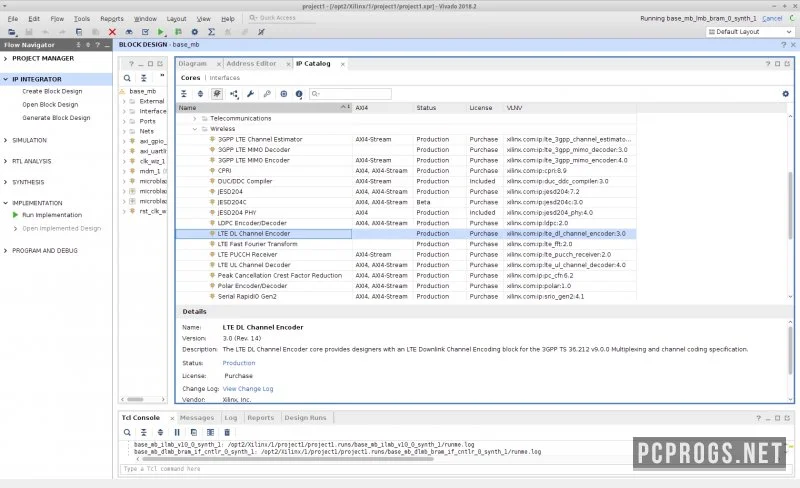Click the checkbox-style icon in the main toolbar
This screenshot has height=488, width=800.
coord(145,32)
